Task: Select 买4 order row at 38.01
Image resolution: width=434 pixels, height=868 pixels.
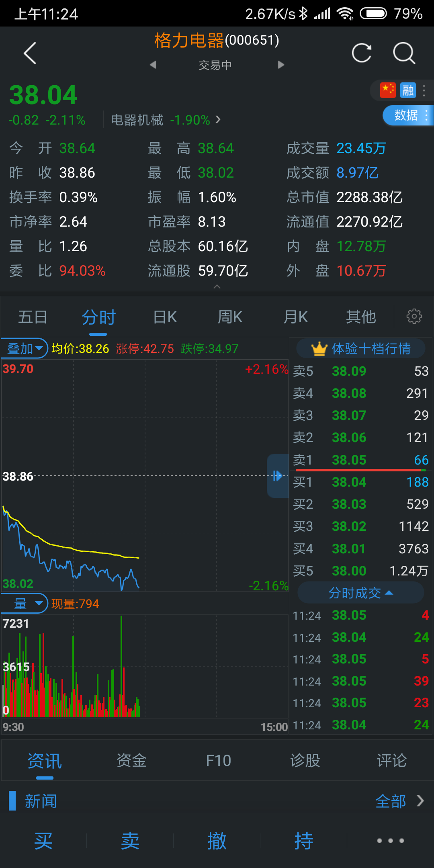Action: tap(361, 549)
